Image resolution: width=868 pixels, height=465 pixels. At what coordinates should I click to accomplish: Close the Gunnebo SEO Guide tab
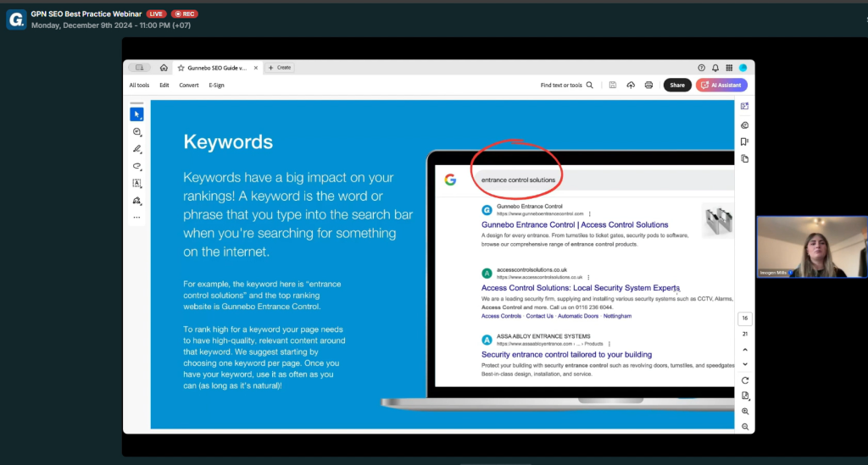[x=256, y=68]
